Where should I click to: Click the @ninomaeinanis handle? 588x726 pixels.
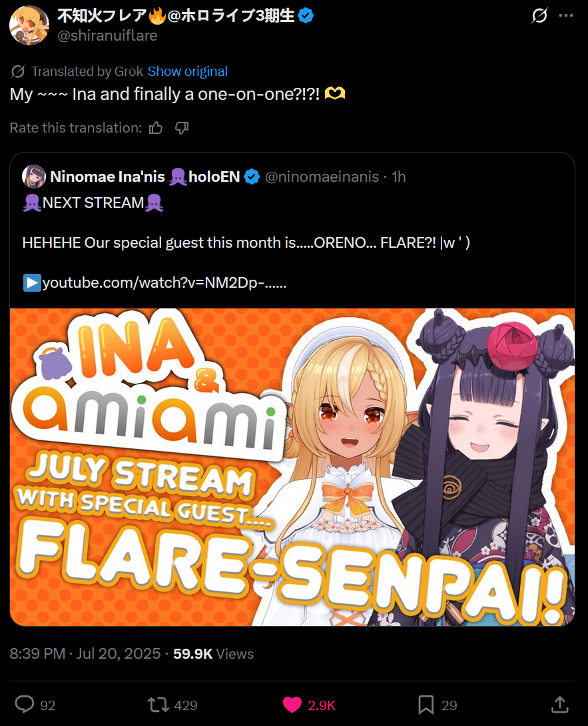click(x=322, y=177)
